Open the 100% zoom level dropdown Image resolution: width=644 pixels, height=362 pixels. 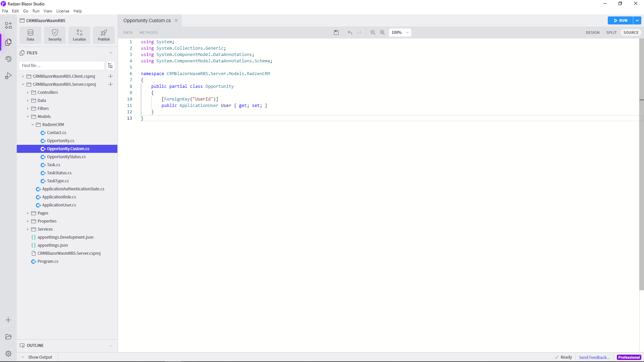(400, 33)
